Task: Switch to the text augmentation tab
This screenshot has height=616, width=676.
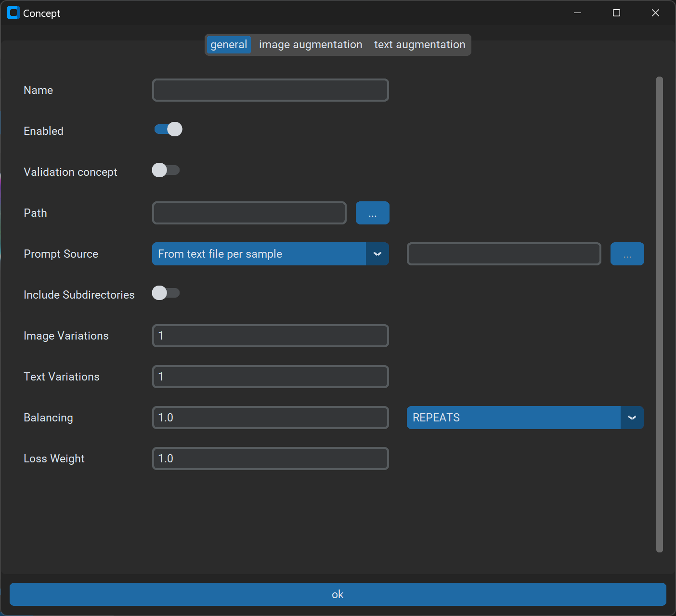Action: [419, 45]
